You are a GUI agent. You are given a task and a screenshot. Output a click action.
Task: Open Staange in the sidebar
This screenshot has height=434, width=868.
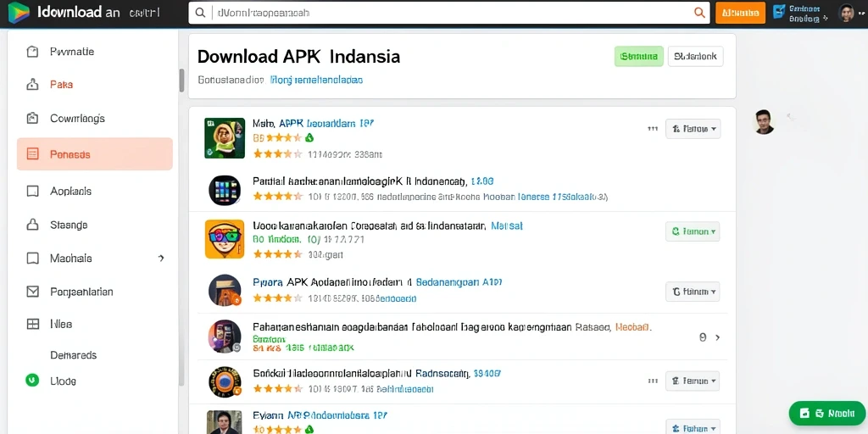point(69,225)
